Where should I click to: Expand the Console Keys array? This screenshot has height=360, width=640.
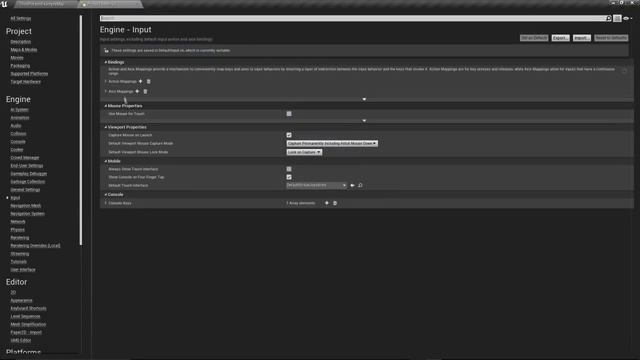(x=106, y=203)
